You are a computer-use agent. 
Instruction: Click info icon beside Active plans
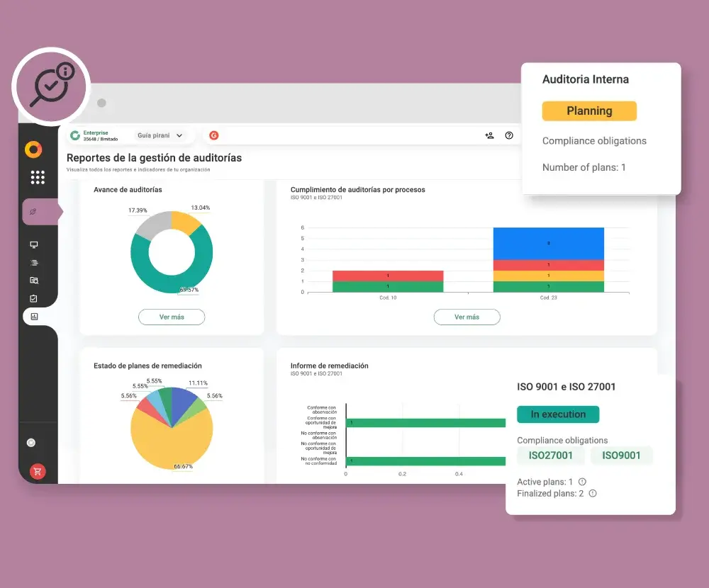(x=582, y=482)
